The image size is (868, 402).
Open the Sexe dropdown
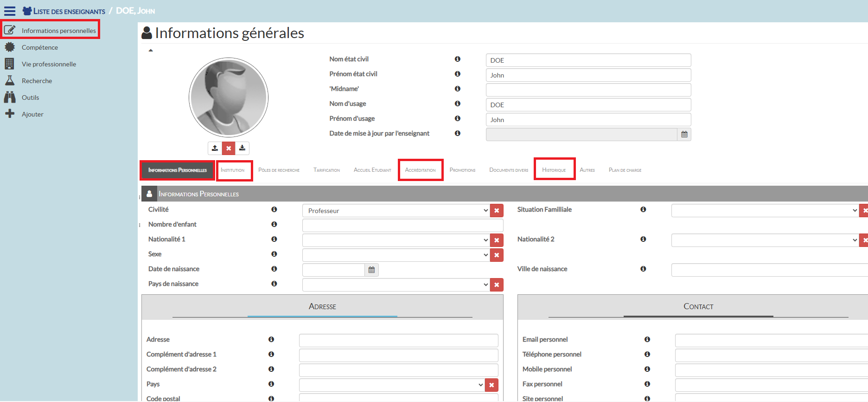point(396,255)
